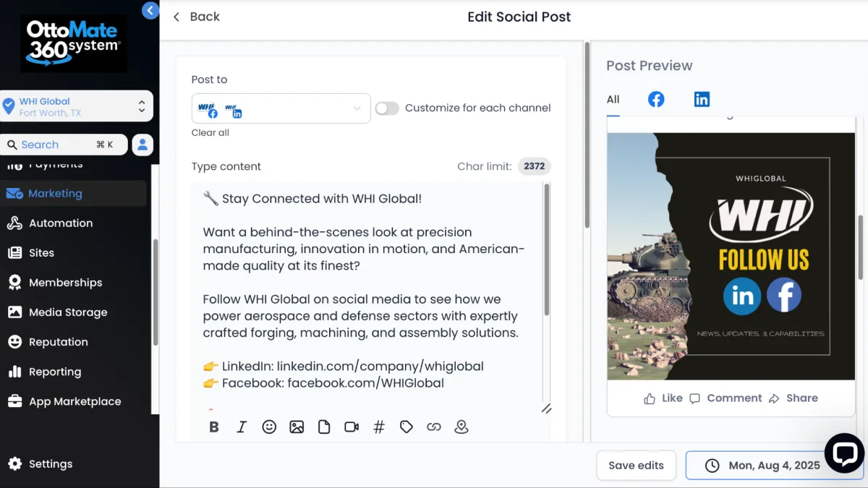This screenshot has width=868, height=488.
Task: Click the Reputation smiley icon
Action: [x=14, y=342]
